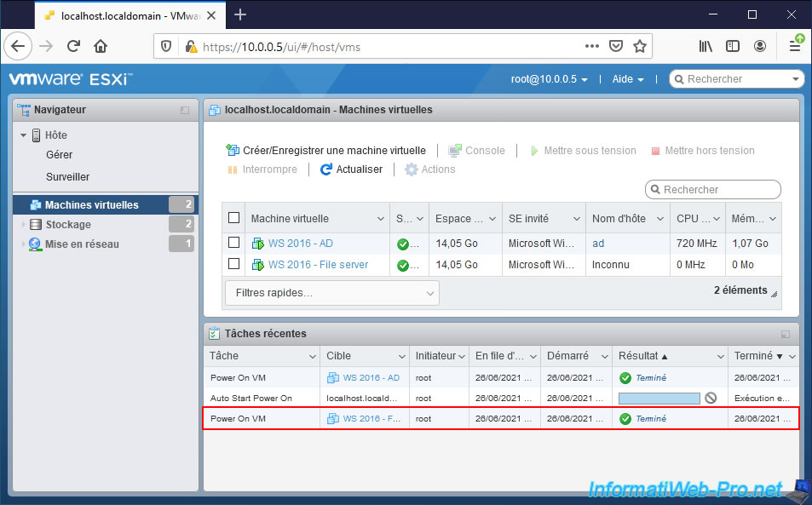The image size is (812, 505).
Task: Tick the WS 2016 - File server checkbox
Action: [x=233, y=265]
